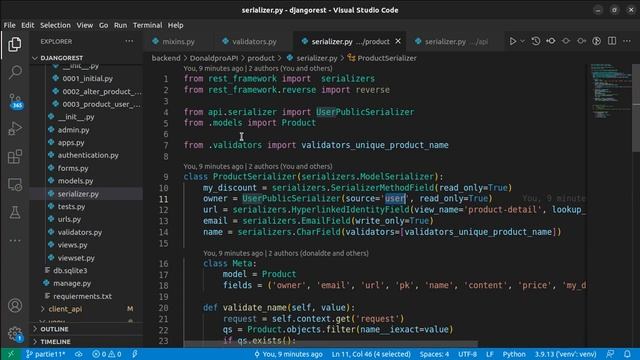Open the Run menu
The width and height of the screenshot is (640, 360).
coord(120,25)
